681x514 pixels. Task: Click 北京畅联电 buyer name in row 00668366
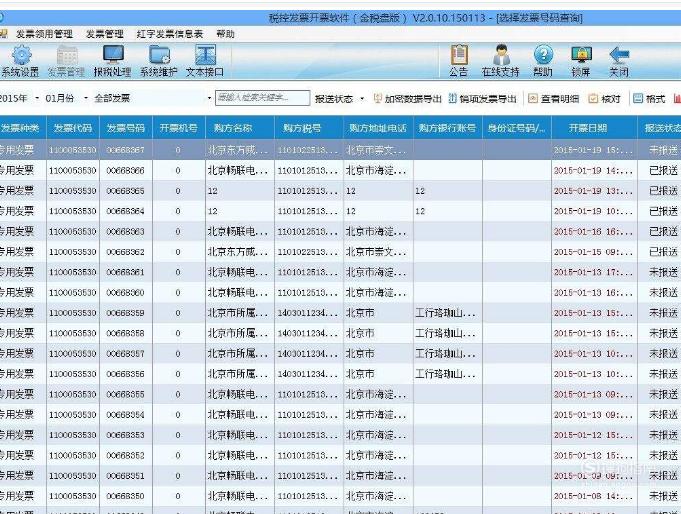238,170
